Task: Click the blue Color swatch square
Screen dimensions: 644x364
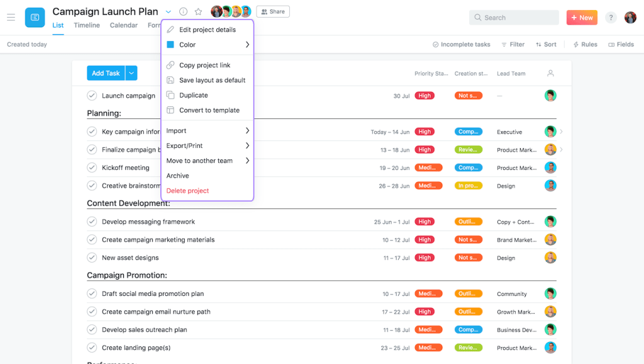Action: pyautogui.click(x=170, y=45)
